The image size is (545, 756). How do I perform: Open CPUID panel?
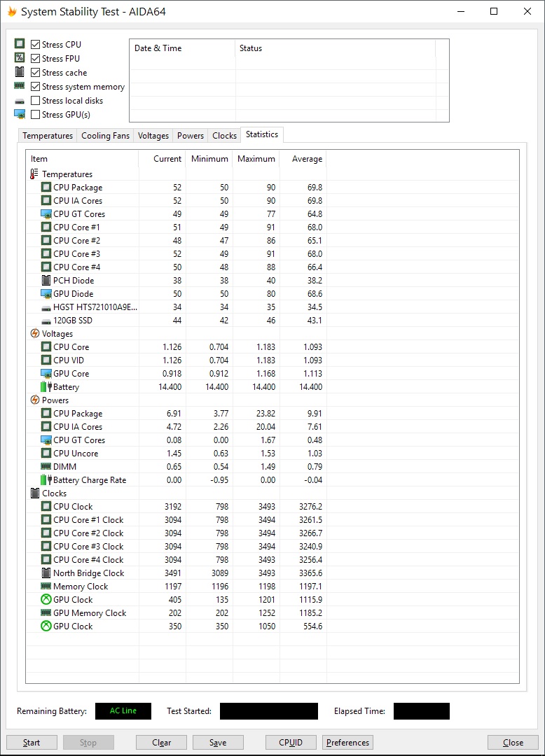[x=291, y=743]
